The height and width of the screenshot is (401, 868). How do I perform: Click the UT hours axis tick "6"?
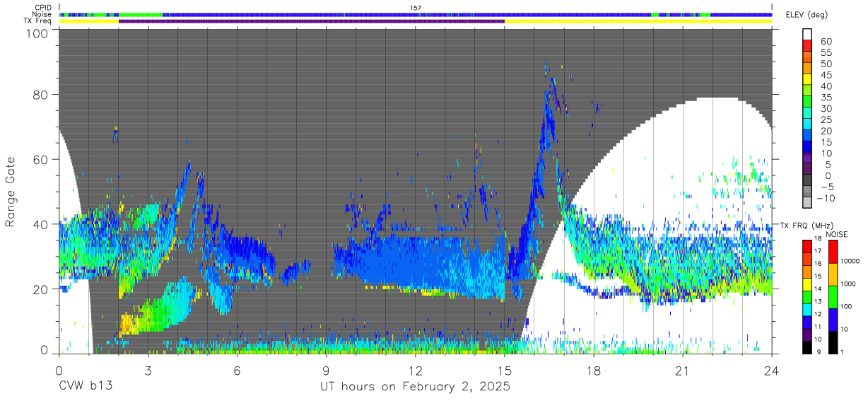click(x=237, y=370)
